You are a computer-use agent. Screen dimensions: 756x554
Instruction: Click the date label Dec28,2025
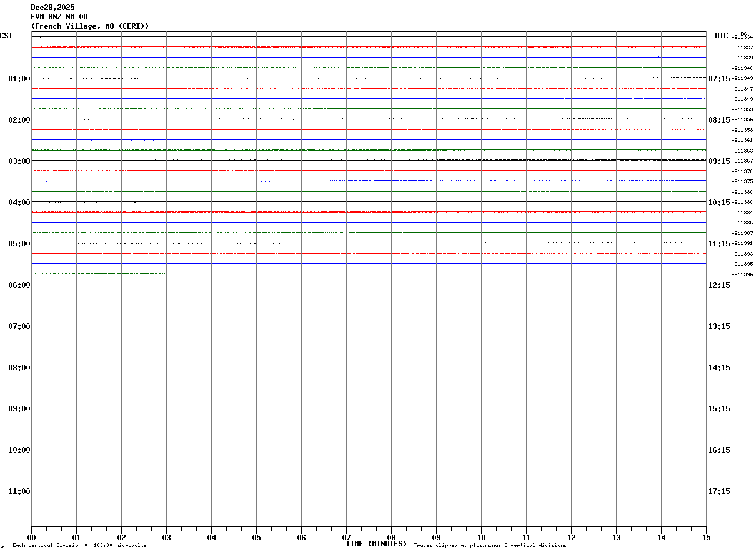pyautogui.click(x=52, y=8)
